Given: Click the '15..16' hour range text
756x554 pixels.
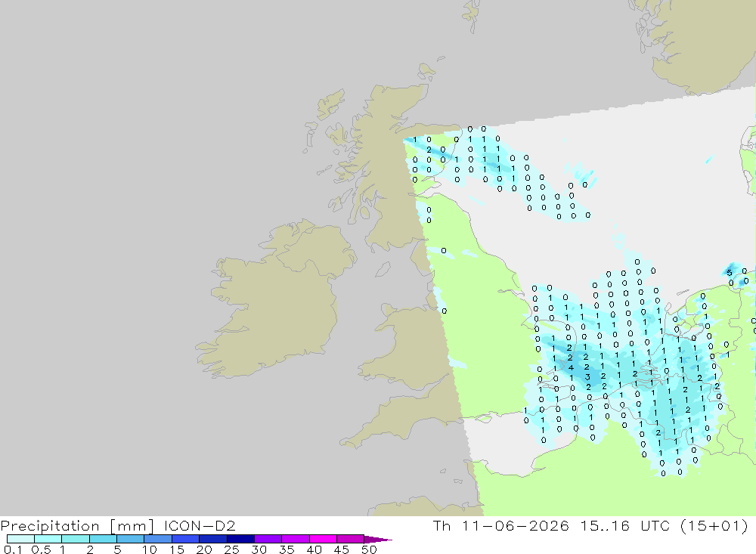Looking at the screenshot, I should (x=605, y=525).
